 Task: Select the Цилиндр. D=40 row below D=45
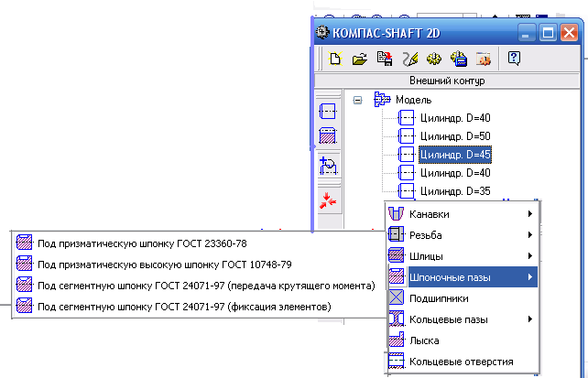pos(455,173)
